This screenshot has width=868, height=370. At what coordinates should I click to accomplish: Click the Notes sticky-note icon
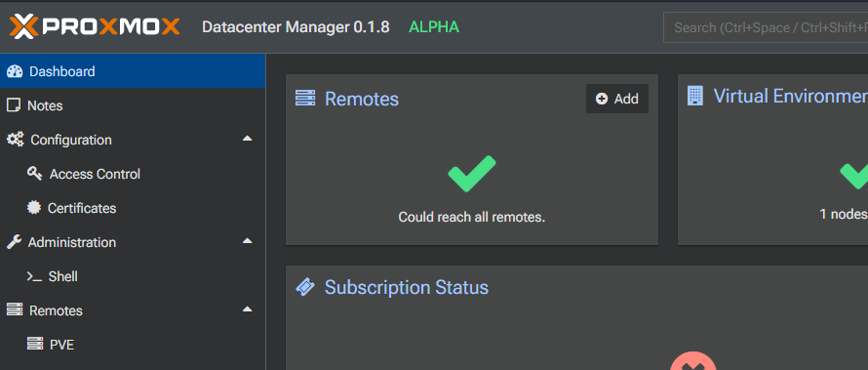click(x=14, y=105)
